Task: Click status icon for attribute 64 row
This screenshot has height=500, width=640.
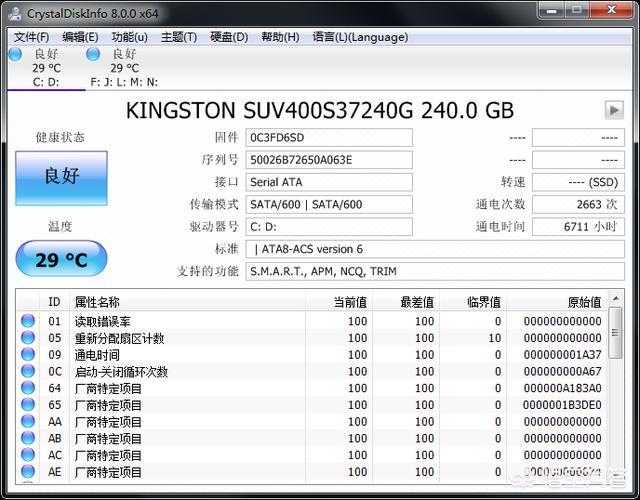Action: pos(28,388)
